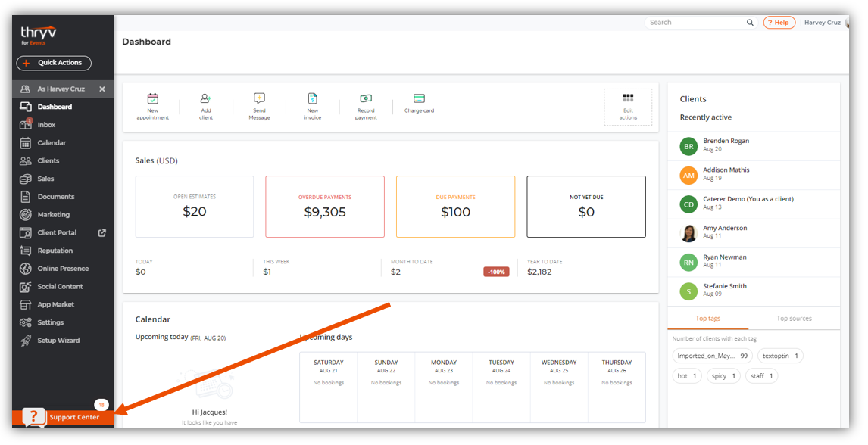The height and width of the screenshot is (445, 868).
Task: Select the staff tag
Action: point(762,376)
